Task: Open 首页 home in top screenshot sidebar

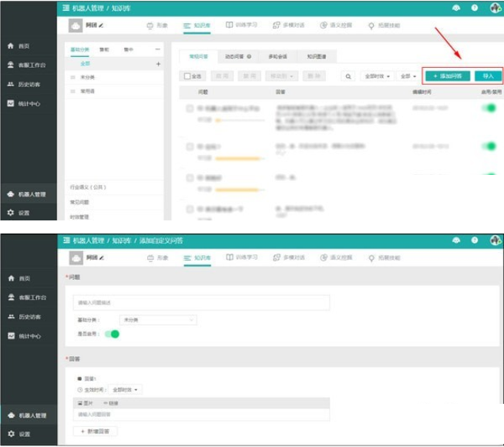Action: click(x=18, y=46)
